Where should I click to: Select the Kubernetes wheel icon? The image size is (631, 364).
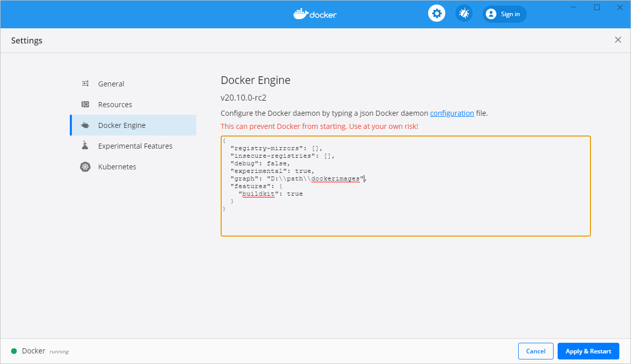(85, 166)
